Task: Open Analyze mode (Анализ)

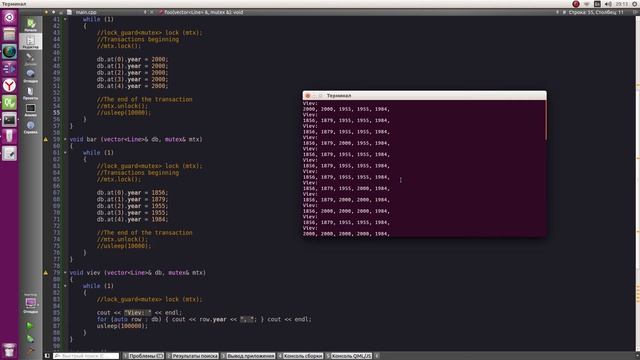Action: click(31, 110)
